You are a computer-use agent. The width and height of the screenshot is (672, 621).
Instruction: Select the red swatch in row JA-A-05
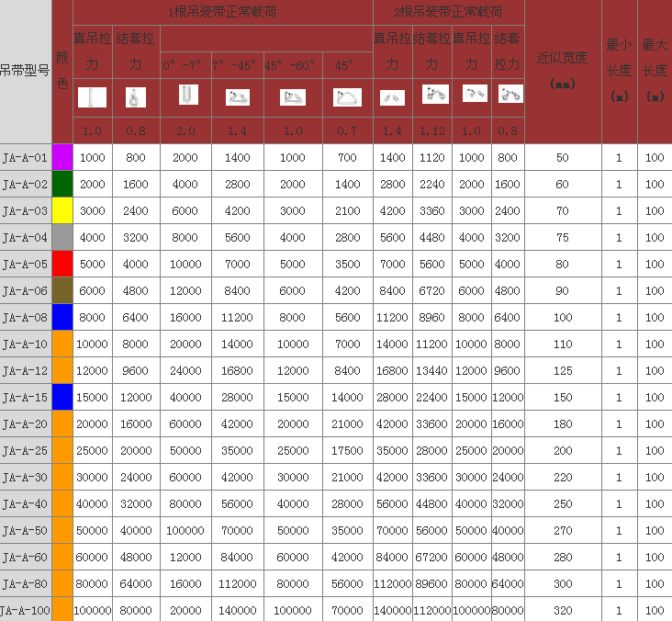(62, 264)
